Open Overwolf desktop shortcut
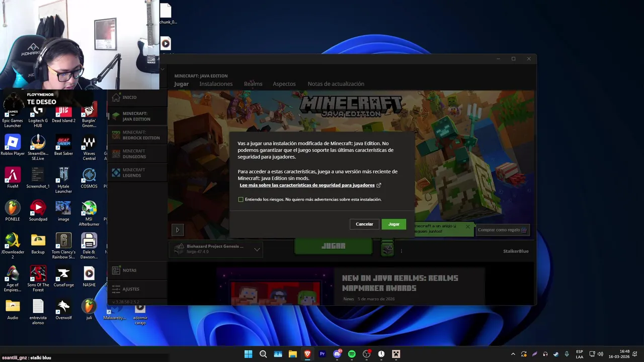The width and height of the screenshot is (644, 362). [x=63, y=309]
